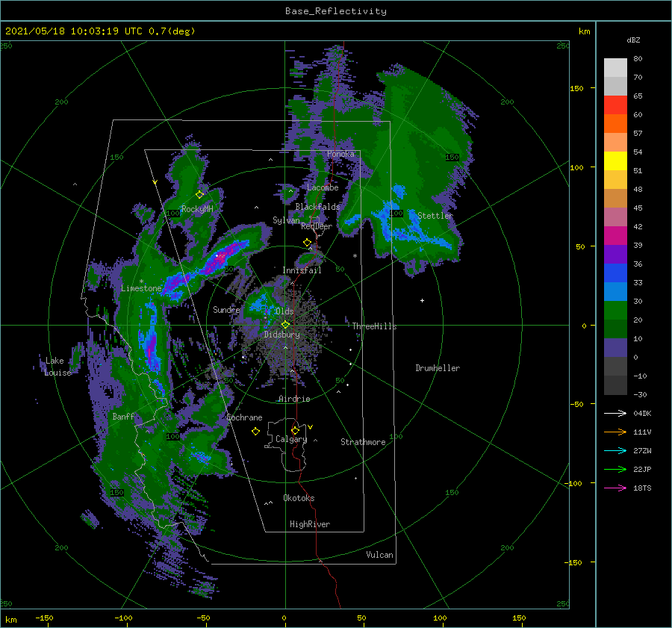Screen dimensions: 672x628
Task: Click the white asterisk marker east of Innisfail
Action: coord(355,256)
